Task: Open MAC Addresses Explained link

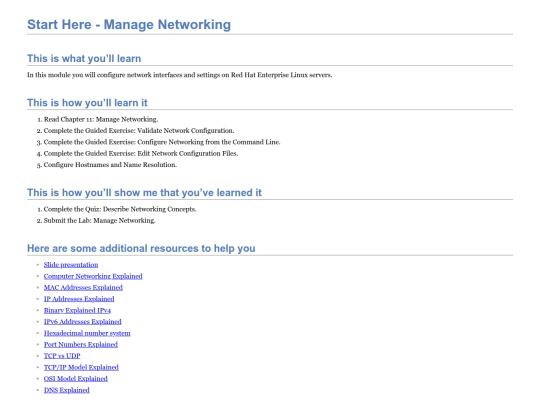Action: (x=83, y=287)
